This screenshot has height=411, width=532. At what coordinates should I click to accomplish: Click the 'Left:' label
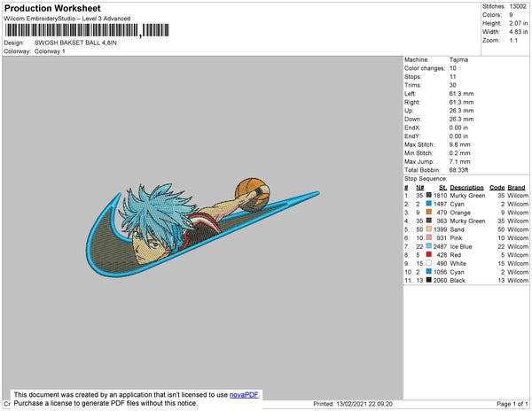point(410,94)
